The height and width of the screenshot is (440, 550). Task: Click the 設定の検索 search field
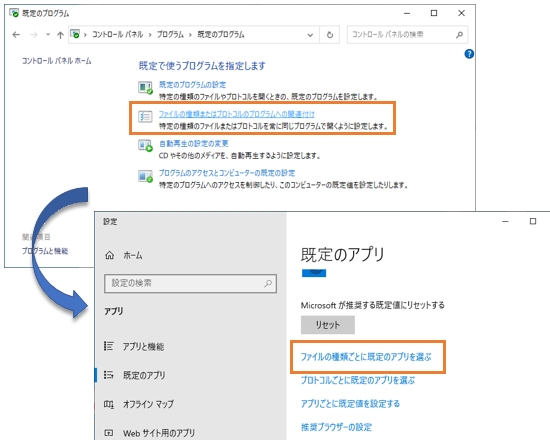[x=190, y=284]
